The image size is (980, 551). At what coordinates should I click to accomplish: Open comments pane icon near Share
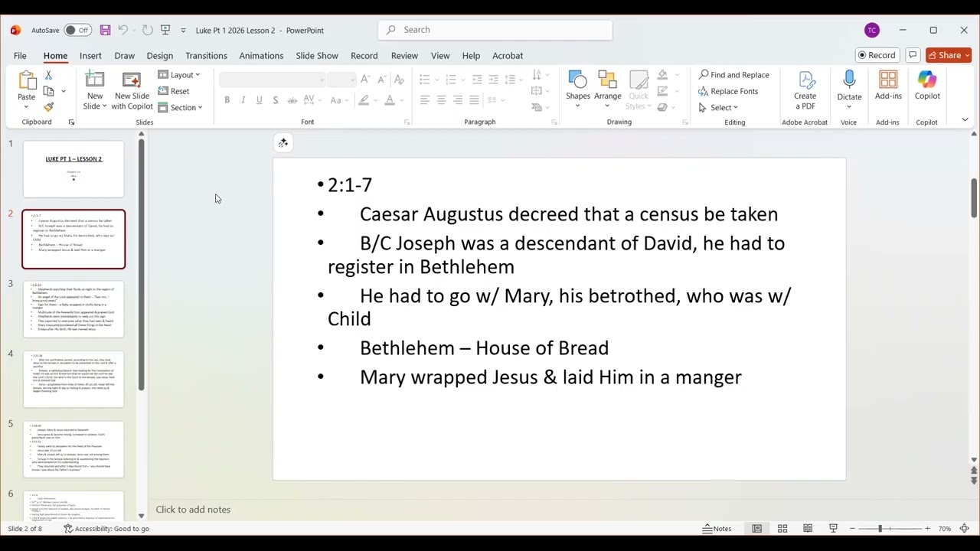913,55
